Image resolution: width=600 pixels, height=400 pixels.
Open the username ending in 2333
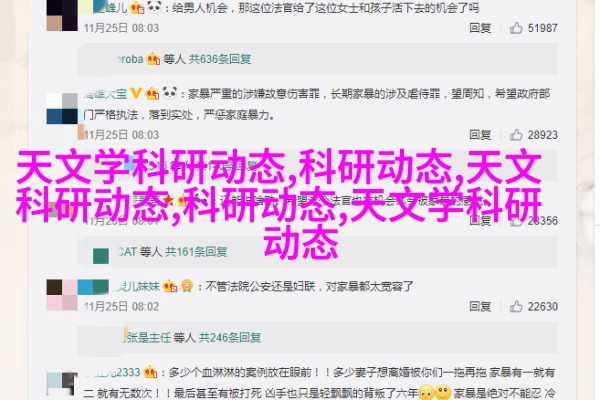click(113, 372)
